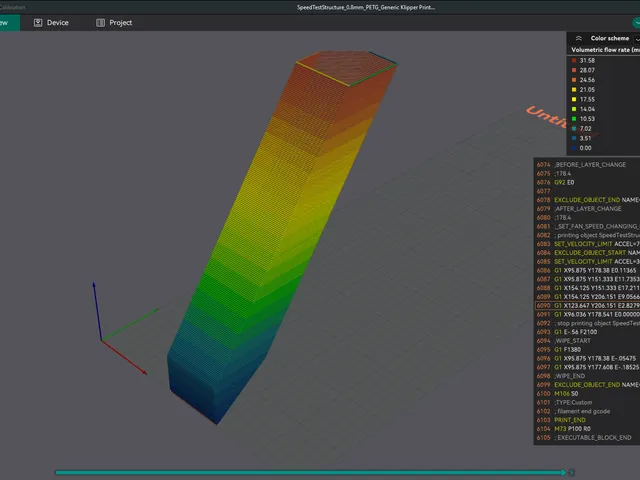Click the horizontal move slider handle
This screenshot has height=480, width=640.
(563, 473)
